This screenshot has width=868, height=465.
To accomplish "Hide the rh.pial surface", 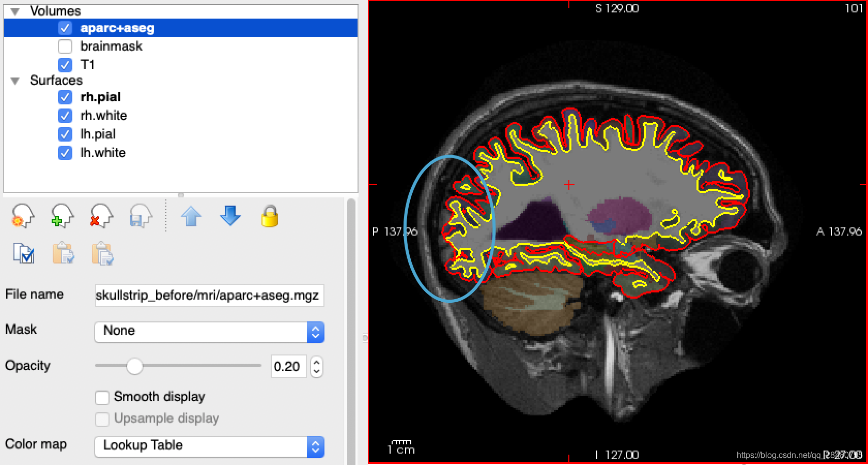I will tap(65, 97).
